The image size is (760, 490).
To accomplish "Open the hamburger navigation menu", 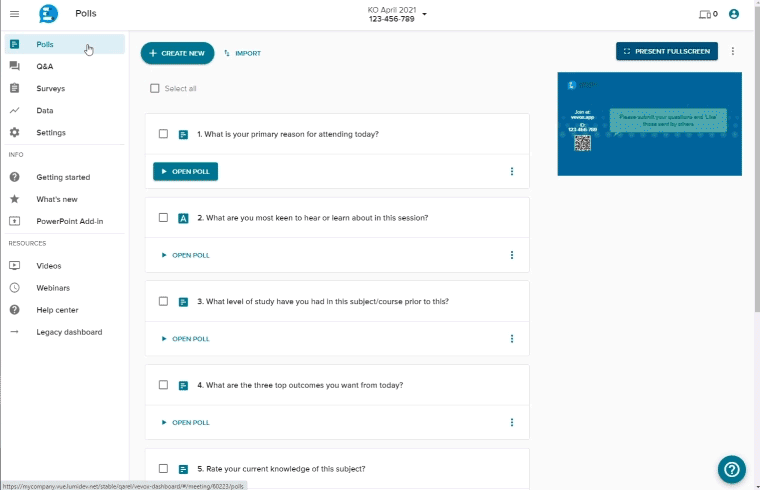I will click(x=14, y=14).
